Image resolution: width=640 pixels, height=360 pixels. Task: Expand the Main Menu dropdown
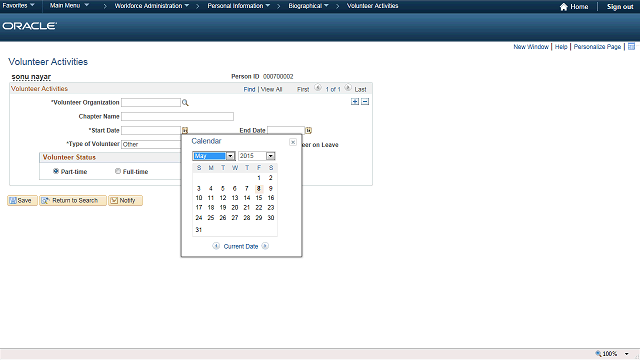pyautogui.click(x=69, y=6)
